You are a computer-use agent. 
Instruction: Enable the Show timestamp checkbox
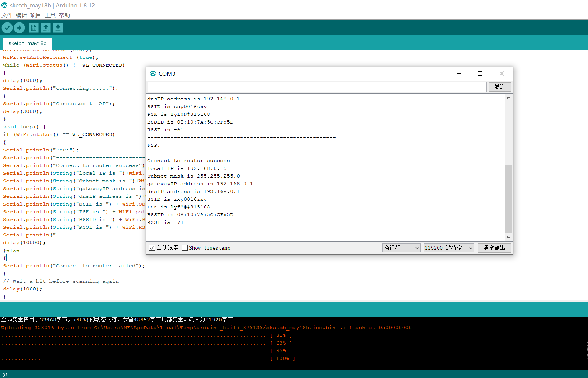tap(185, 248)
